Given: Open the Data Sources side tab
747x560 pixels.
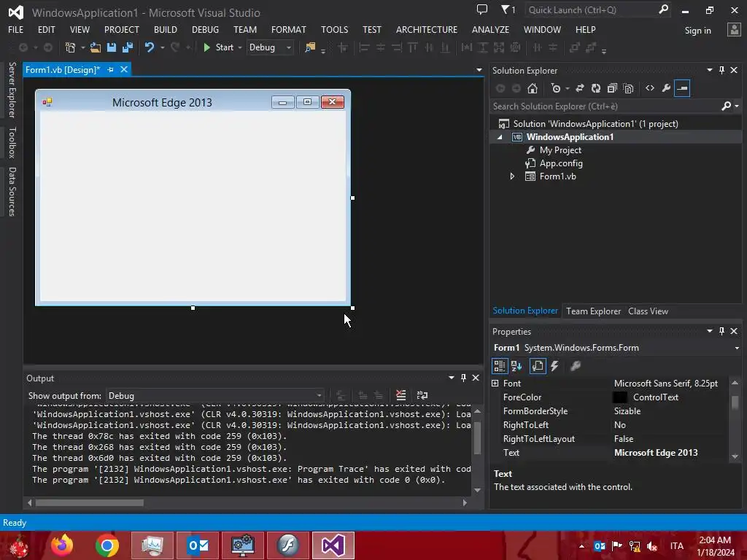Looking at the screenshot, I should (12, 192).
